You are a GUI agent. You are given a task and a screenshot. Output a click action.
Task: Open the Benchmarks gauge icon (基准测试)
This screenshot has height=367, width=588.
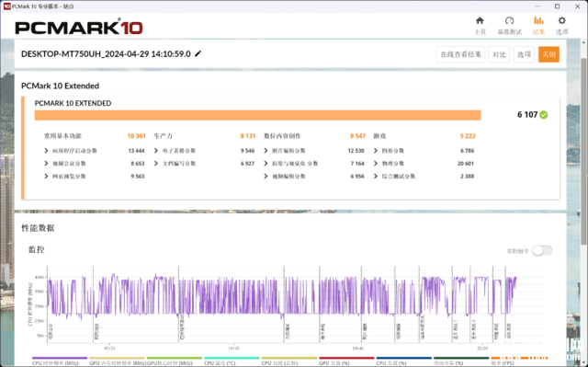coord(509,26)
